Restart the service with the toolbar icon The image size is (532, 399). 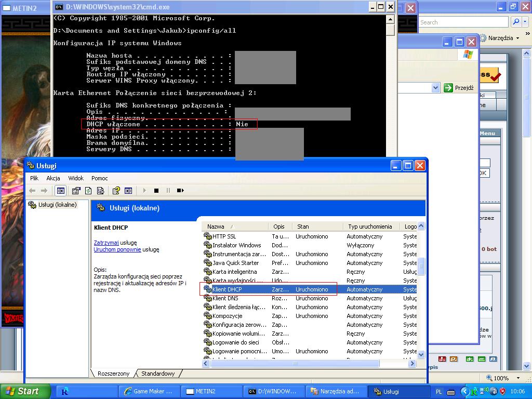coord(180,191)
